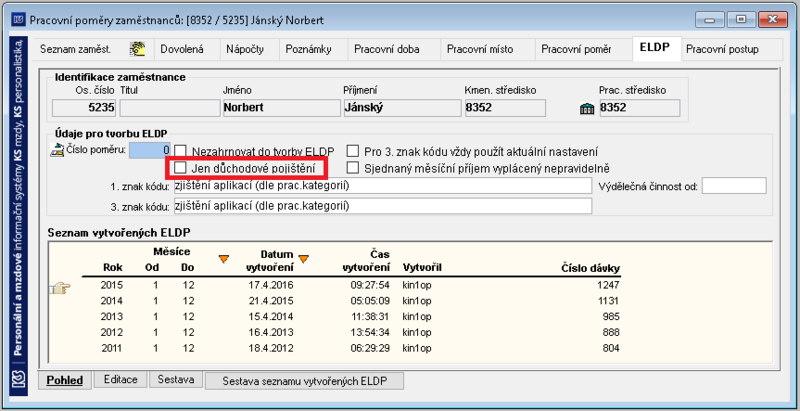The height and width of the screenshot is (411, 800).
Task: Select the 2013 row in ELDP list
Action: (352, 317)
